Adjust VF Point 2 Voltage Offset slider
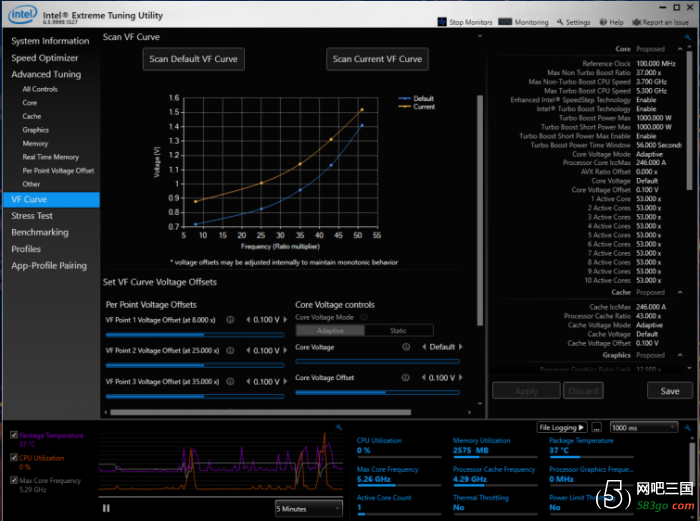This screenshot has width=700, height=521. 195,365
